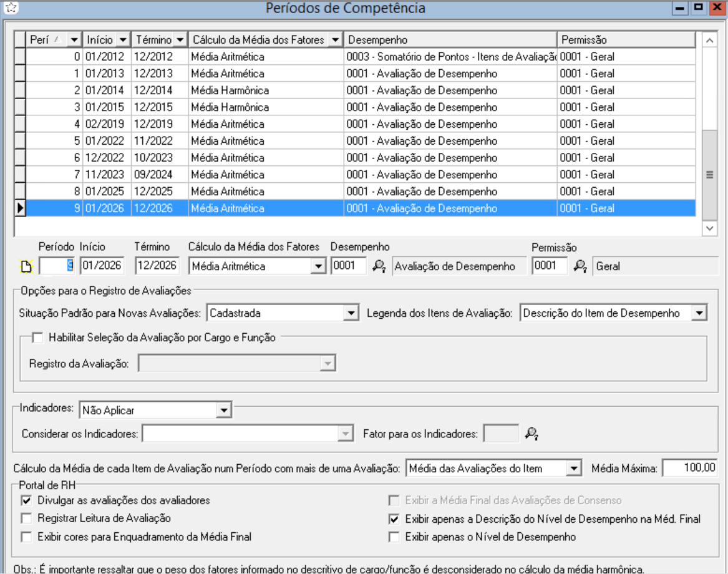728x574 pixels.
Task: Click the new record icon beside Período
Action: (26, 267)
